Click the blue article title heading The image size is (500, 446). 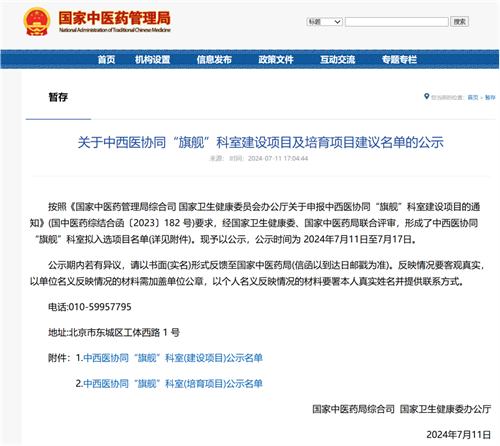point(261,142)
